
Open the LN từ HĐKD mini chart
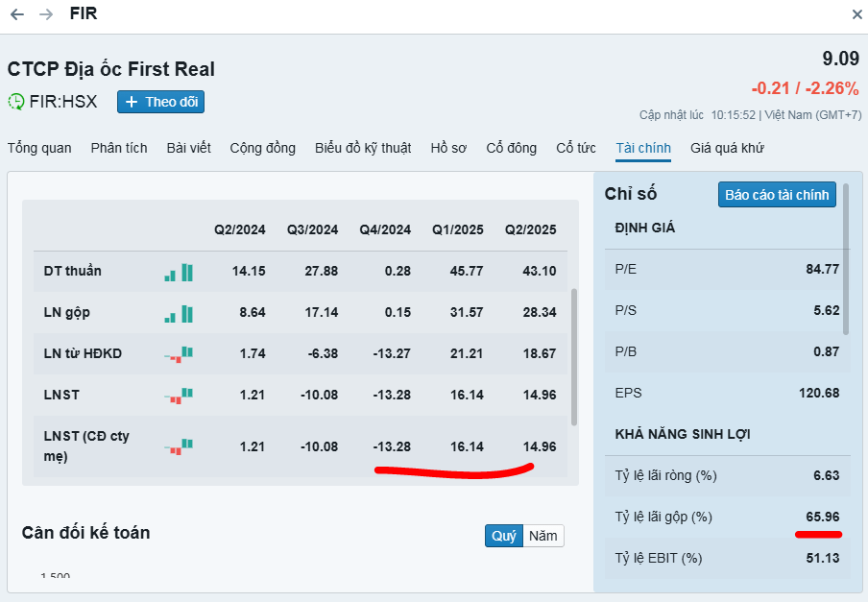[x=179, y=354]
